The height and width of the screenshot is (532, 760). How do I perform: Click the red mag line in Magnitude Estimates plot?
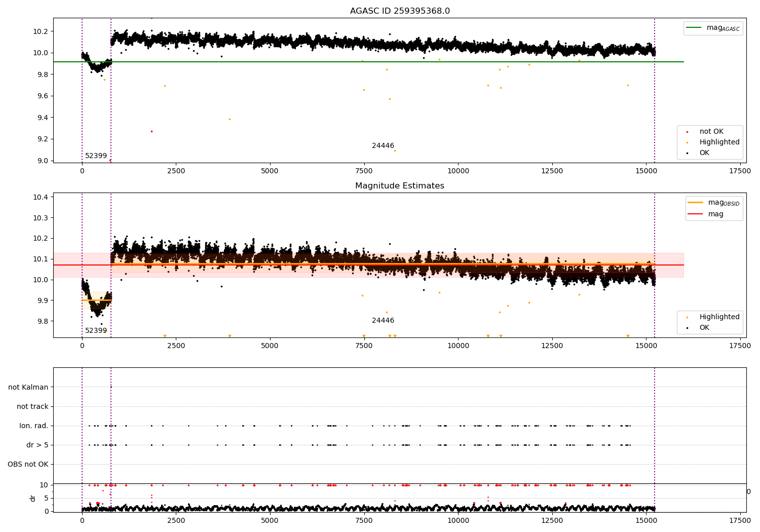[368, 265]
